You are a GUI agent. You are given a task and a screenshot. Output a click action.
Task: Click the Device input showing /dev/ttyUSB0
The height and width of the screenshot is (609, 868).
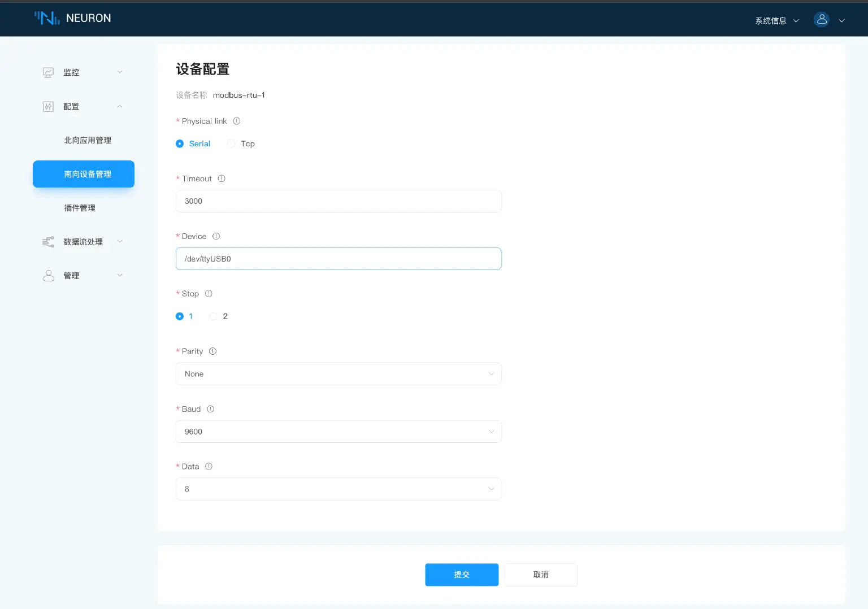[x=338, y=259]
